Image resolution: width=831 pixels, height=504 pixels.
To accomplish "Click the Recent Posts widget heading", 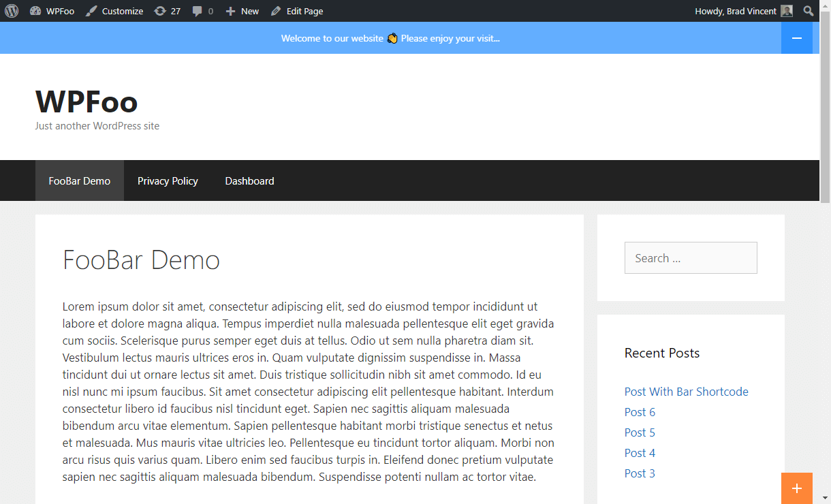I will pos(662,353).
